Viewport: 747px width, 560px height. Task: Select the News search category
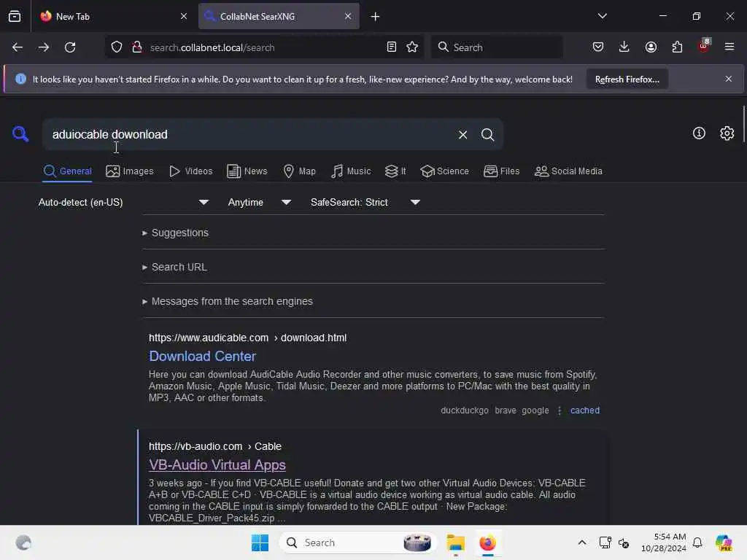tap(247, 171)
